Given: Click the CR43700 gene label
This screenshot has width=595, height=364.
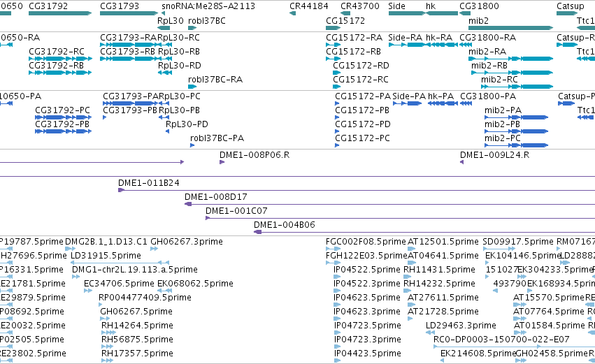Looking at the screenshot, I should [360, 6].
